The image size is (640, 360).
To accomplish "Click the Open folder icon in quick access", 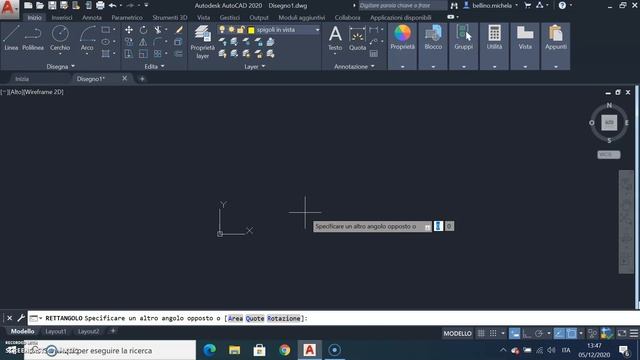I will pos(40,5).
